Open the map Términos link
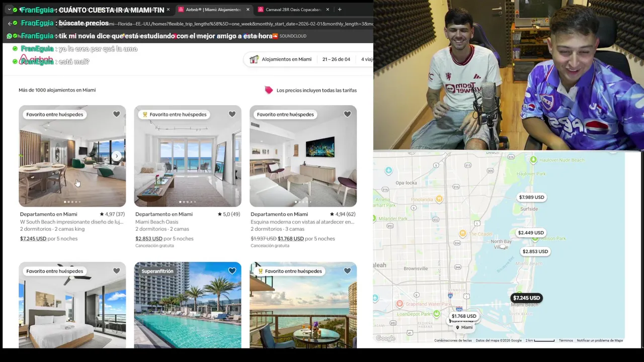This screenshot has width=644, height=362. [x=566, y=340]
